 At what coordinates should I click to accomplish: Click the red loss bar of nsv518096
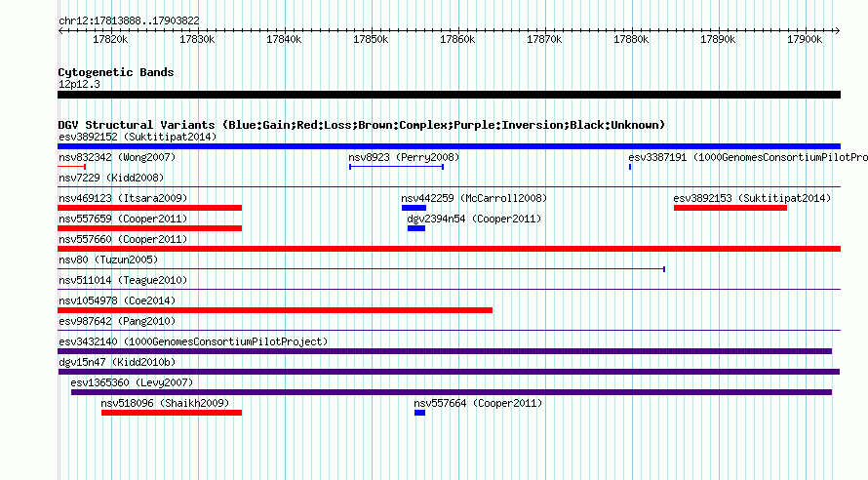[172, 413]
